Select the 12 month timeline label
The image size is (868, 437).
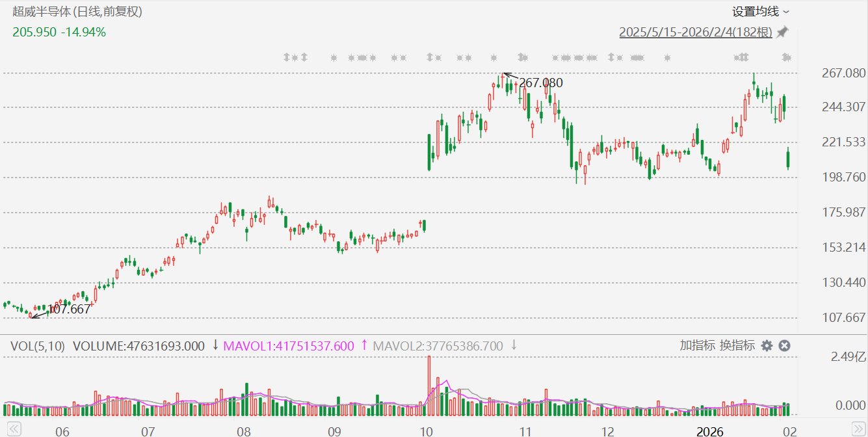[x=608, y=430]
